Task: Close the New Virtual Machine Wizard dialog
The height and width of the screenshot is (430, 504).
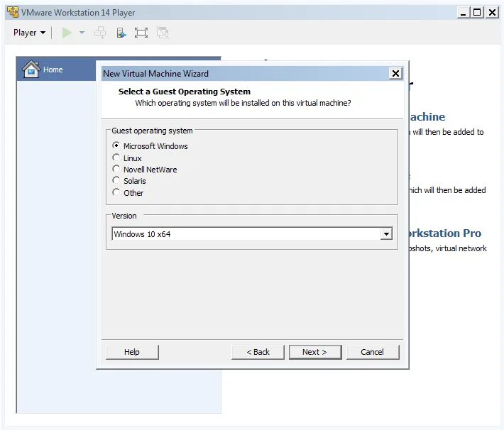Action: (x=395, y=74)
